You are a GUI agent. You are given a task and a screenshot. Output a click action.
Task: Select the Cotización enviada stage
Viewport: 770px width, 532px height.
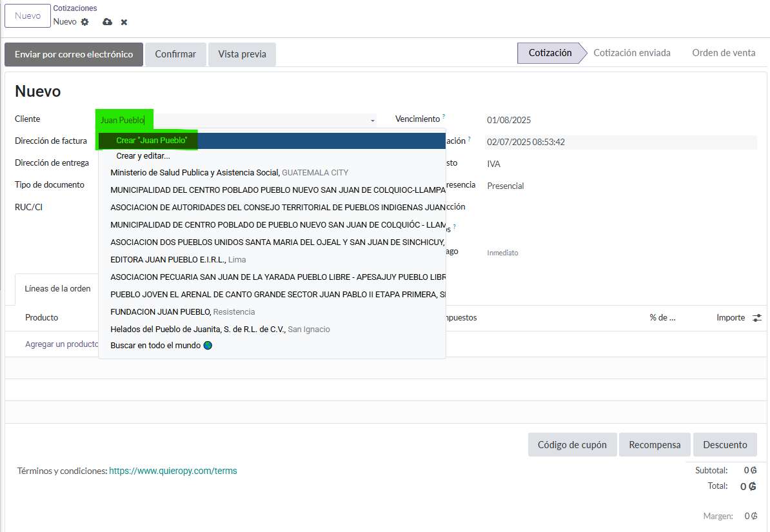[631, 53]
